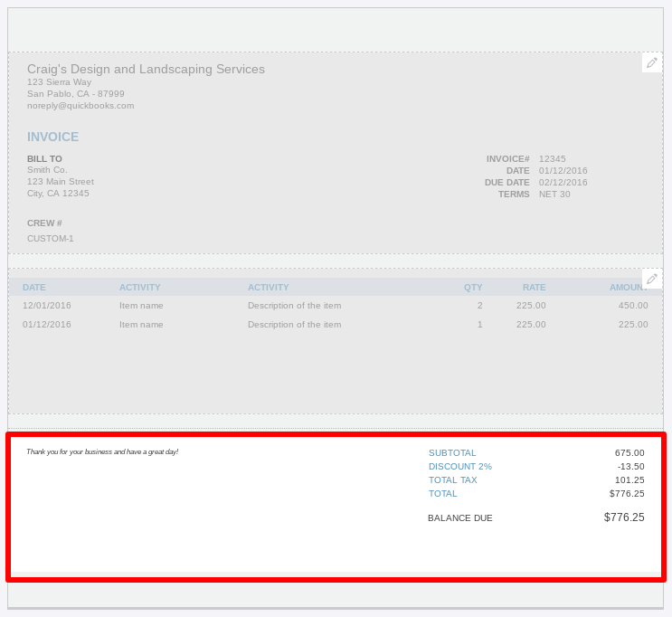Click the NET 30 terms value
The width and height of the screenshot is (672, 617).
[554, 195]
